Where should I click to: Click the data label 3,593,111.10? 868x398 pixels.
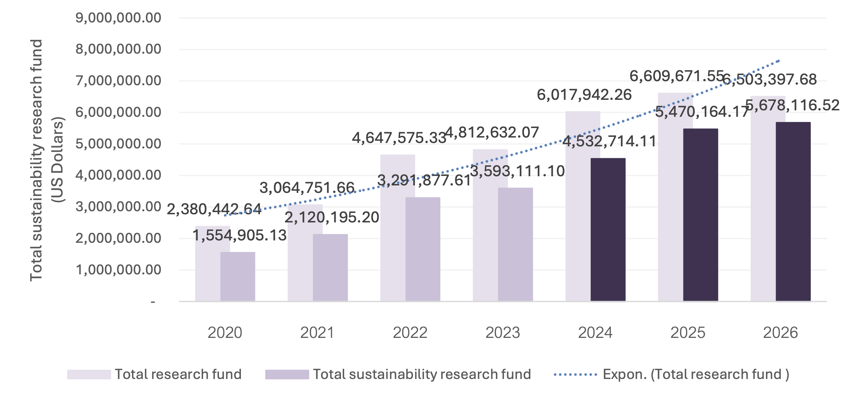click(x=517, y=171)
